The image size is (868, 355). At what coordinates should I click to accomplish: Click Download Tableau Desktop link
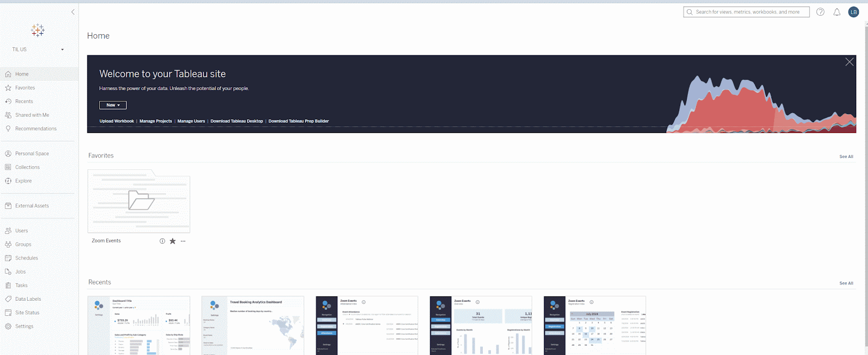click(x=237, y=121)
